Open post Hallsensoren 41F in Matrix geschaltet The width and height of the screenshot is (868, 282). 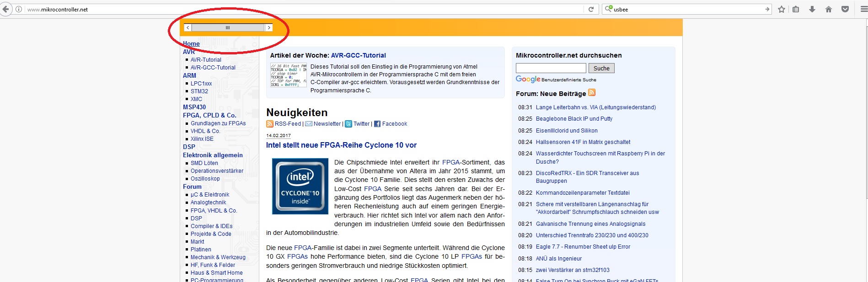coord(583,142)
